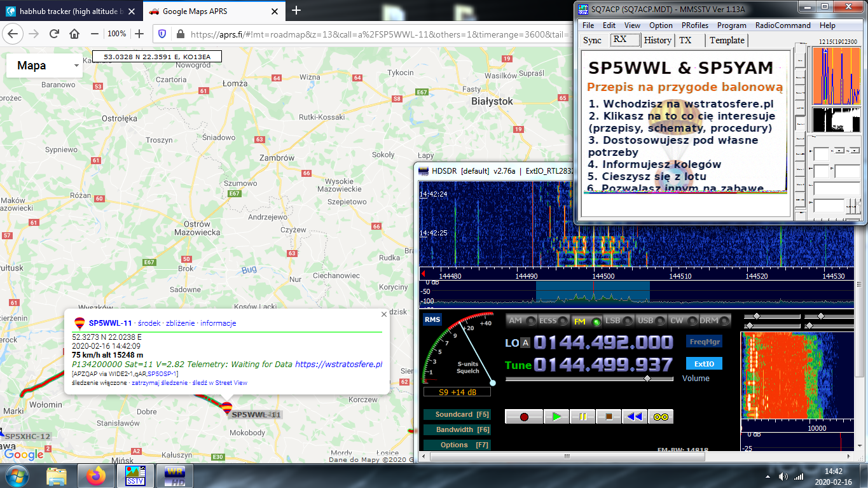This screenshot has width=868, height=488.
Task: Open the RadioCommand menu in MMSSTV
Action: click(783, 25)
